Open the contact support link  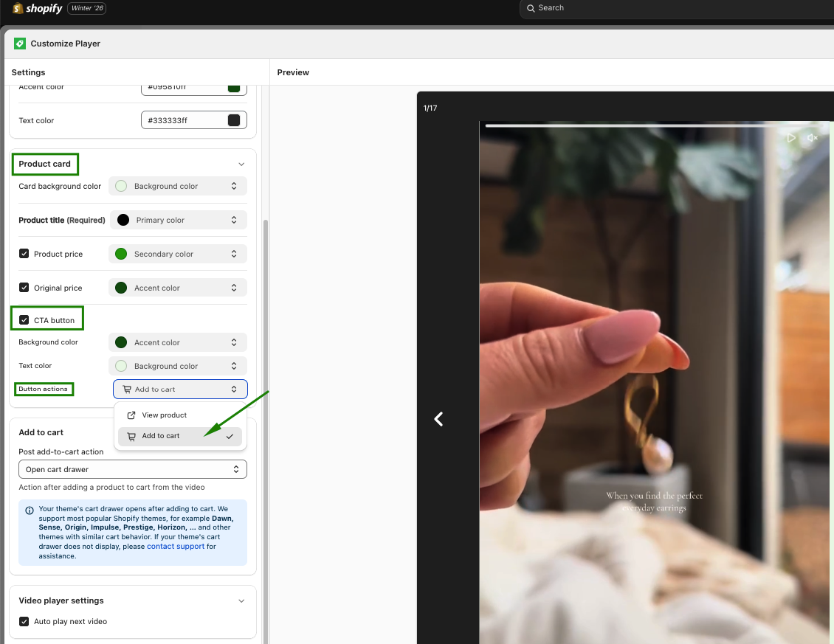176,546
